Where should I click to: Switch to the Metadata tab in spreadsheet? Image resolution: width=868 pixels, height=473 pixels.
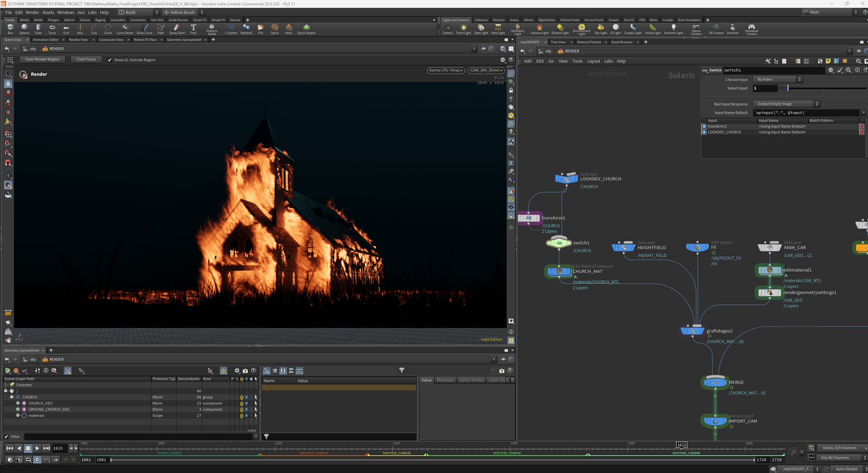coord(445,380)
